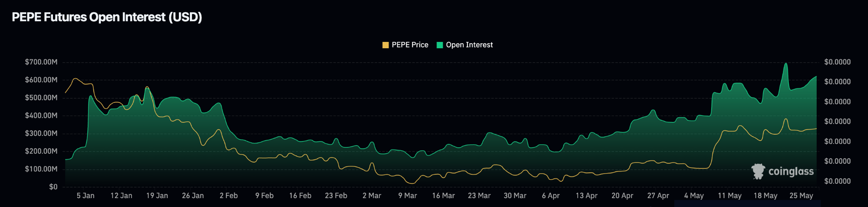Screen dimensions: 868x207
Task: Click the 23 Feb date label
Action: point(336,196)
